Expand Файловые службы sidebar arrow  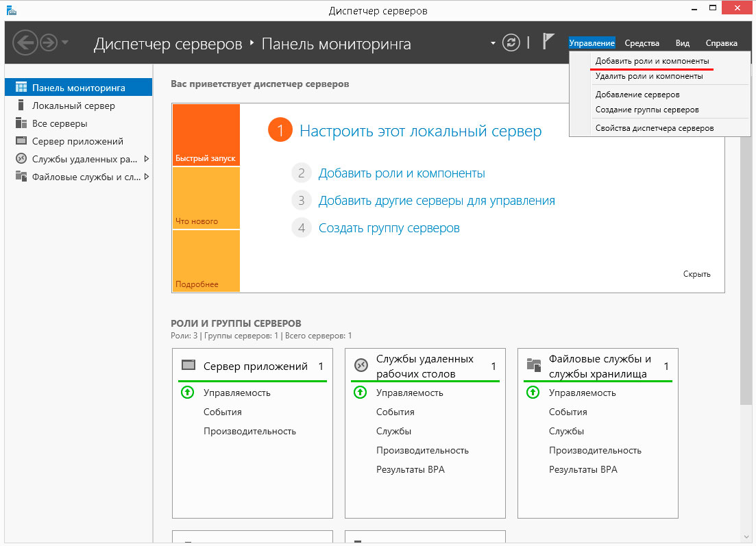pyautogui.click(x=146, y=177)
